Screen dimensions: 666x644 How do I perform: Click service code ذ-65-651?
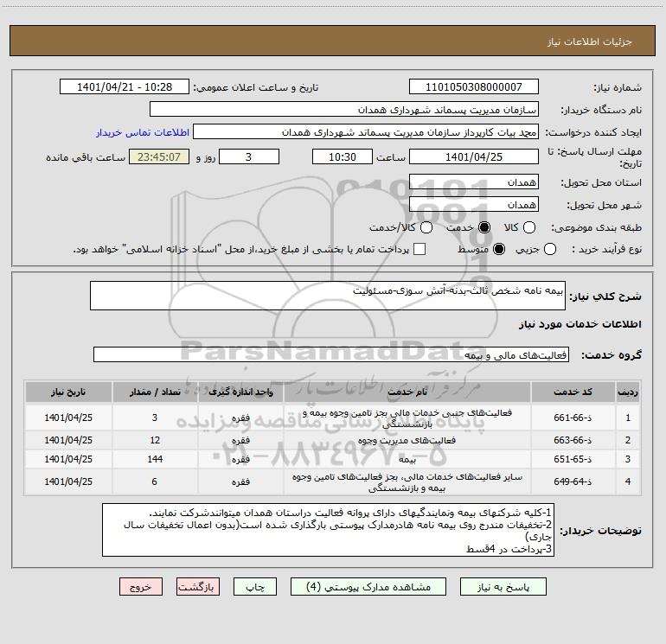[x=573, y=459]
